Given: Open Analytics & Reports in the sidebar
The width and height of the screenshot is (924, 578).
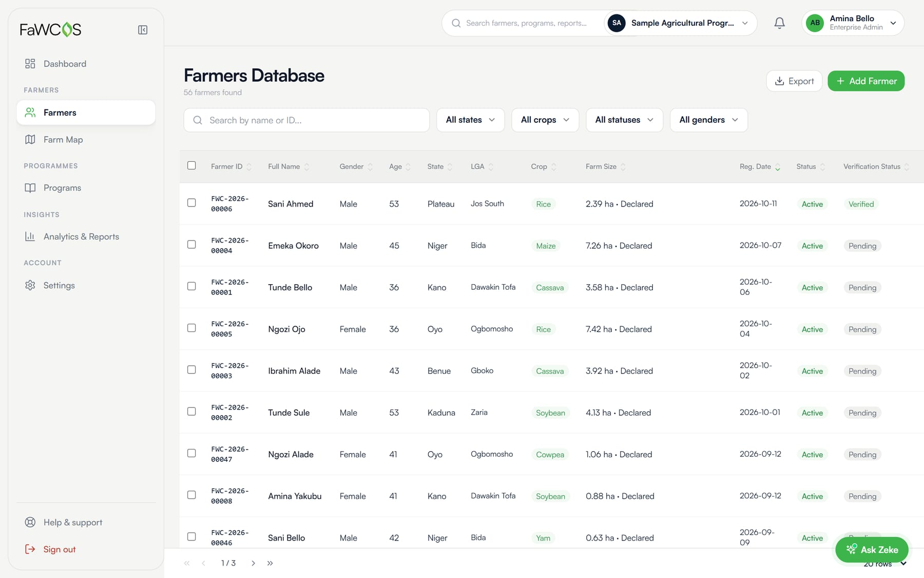Looking at the screenshot, I should [x=86, y=237].
